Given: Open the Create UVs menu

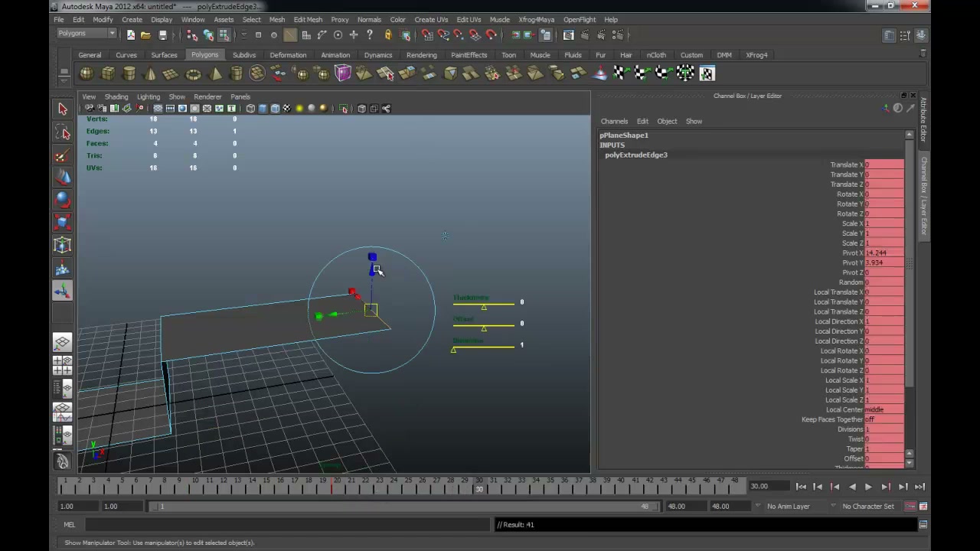Looking at the screenshot, I should point(431,19).
